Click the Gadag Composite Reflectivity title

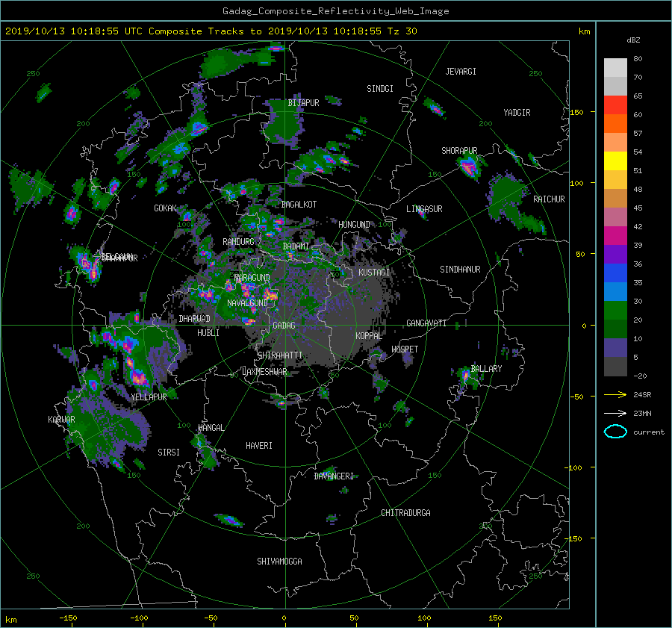click(x=335, y=11)
